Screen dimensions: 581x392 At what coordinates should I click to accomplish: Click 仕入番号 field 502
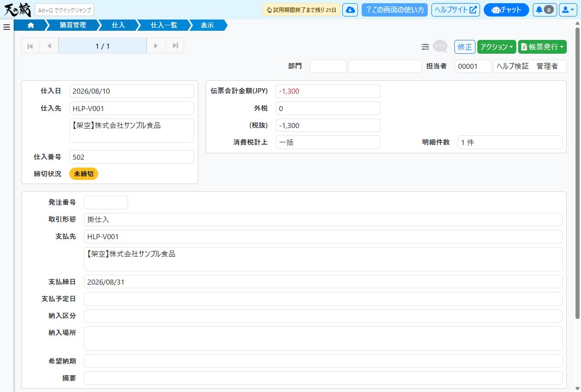(132, 157)
